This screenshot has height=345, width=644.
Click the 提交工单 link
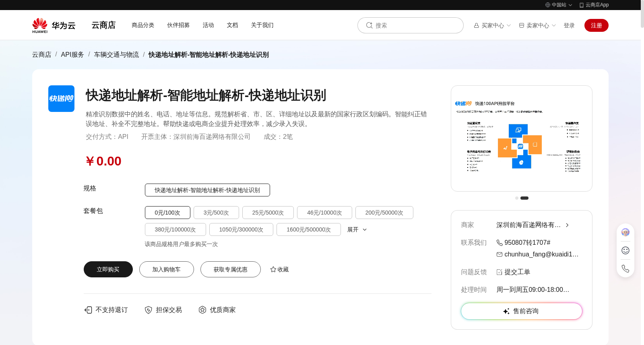click(517, 272)
